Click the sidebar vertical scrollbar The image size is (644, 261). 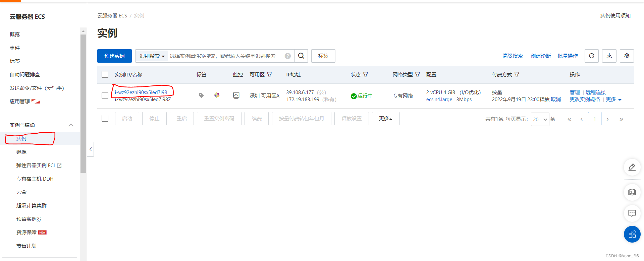tap(83, 104)
